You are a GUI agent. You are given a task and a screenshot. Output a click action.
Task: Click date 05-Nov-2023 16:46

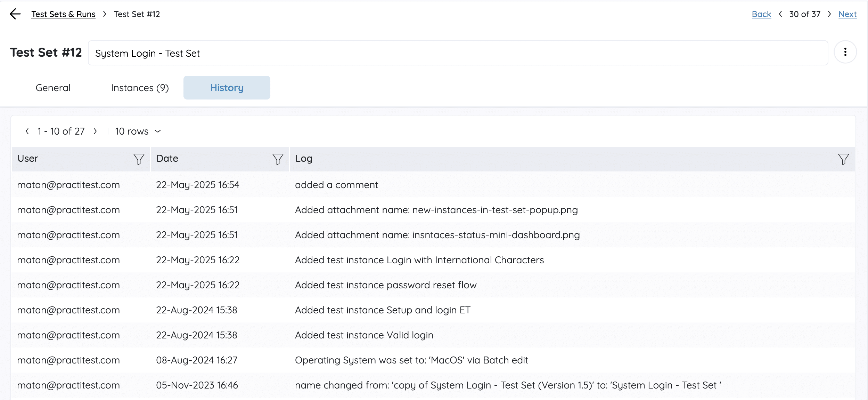pyautogui.click(x=197, y=385)
